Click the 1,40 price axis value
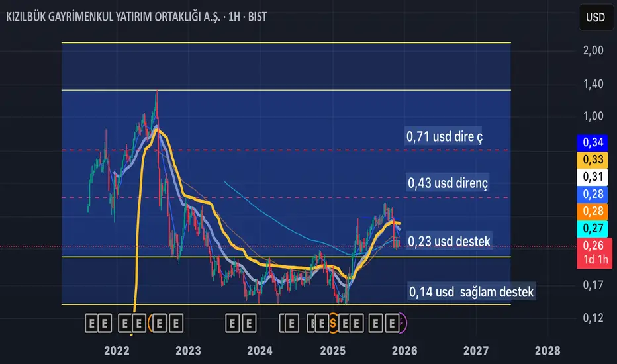The width and height of the screenshot is (617, 364). pos(593,84)
